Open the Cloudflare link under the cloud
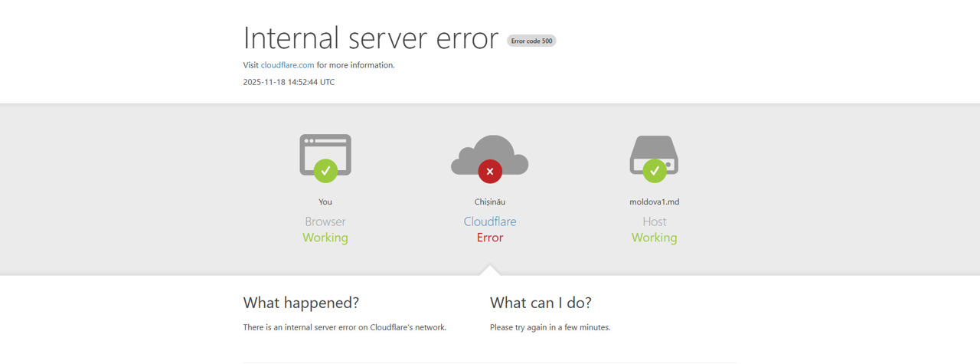Screen dimensions: 980x364 click(x=490, y=221)
